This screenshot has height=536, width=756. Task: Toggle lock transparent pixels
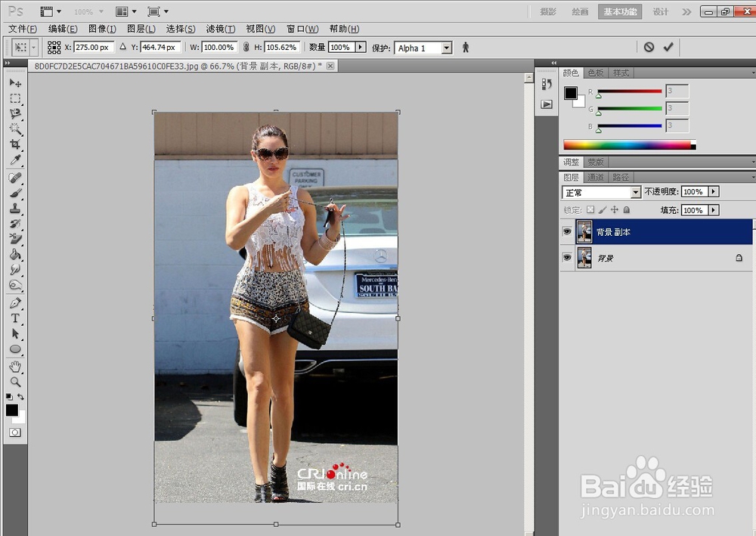coord(590,209)
